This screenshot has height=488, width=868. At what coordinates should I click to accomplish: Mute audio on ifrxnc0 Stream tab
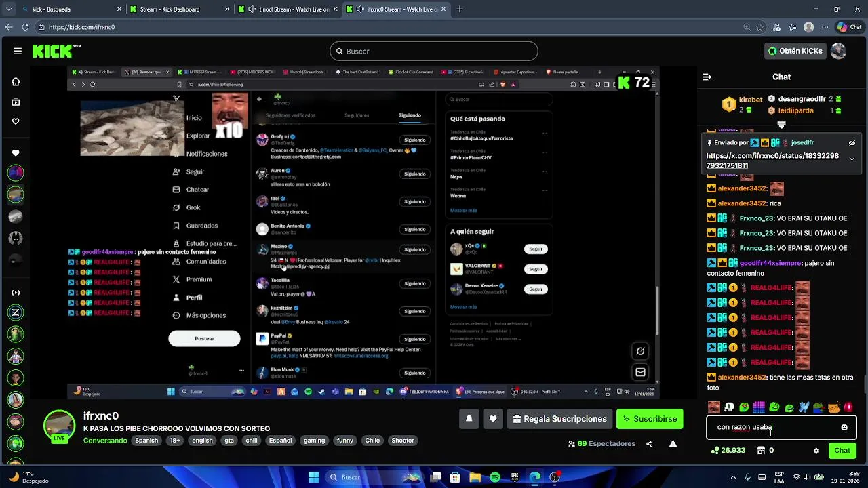click(x=359, y=9)
